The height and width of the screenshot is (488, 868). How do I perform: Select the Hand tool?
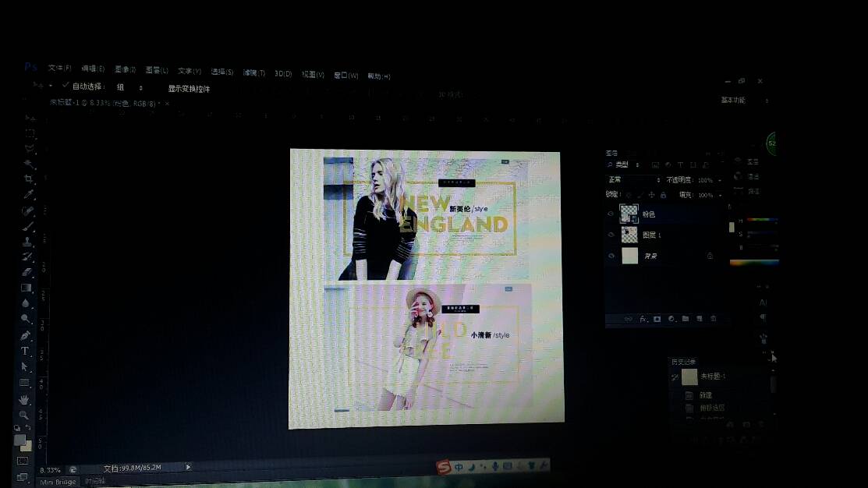[x=24, y=399]
